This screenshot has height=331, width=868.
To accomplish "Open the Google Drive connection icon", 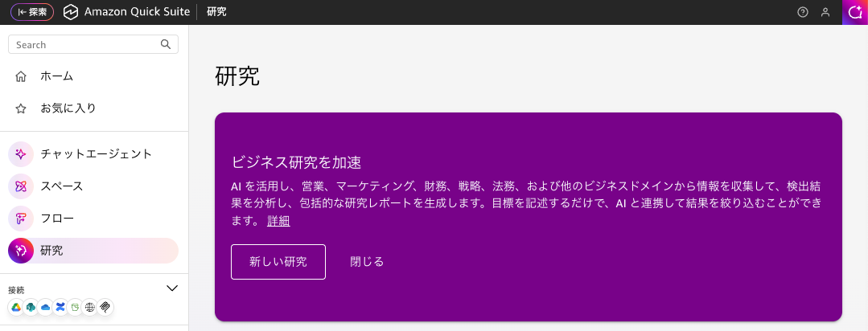I will pos(16,307).
